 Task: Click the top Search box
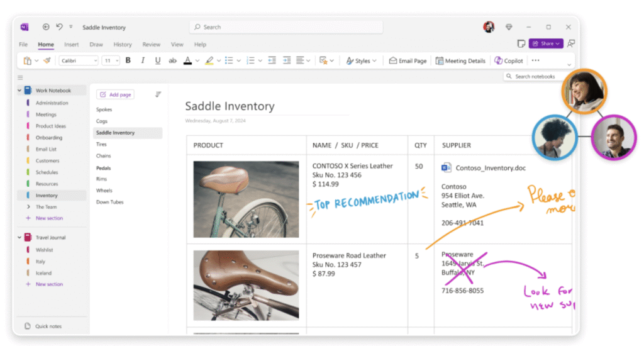(x=286, y=27)
